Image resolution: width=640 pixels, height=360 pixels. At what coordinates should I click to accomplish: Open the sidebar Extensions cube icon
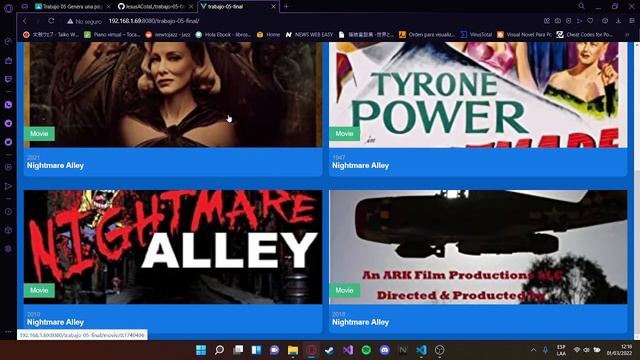click(8, 230)
